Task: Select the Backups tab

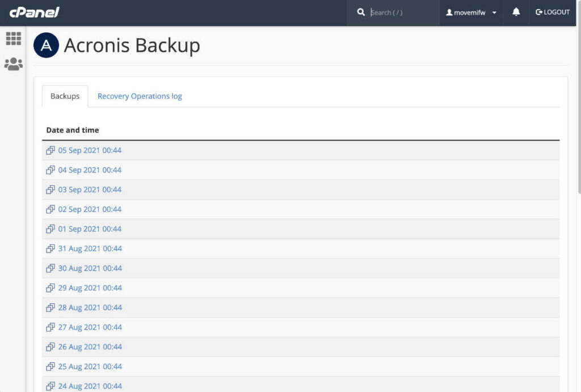Action: click(x=64, y=96)
